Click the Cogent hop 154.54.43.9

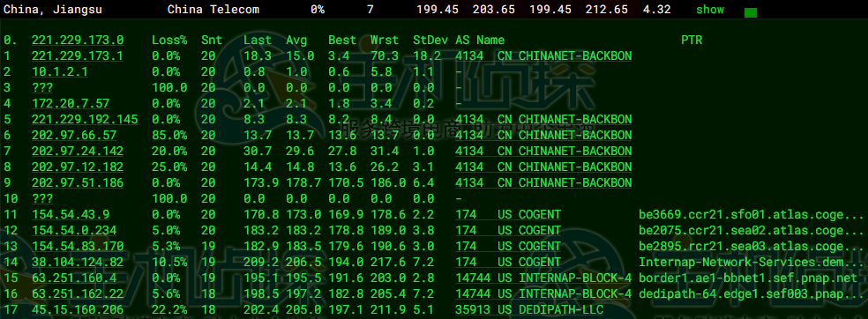71,214
